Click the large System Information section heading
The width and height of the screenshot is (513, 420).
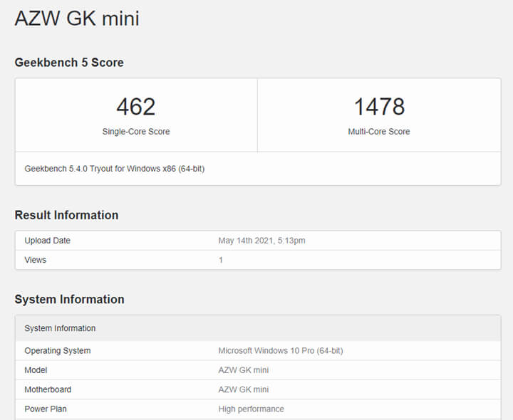pyautogui.click(x=69, y=300)
